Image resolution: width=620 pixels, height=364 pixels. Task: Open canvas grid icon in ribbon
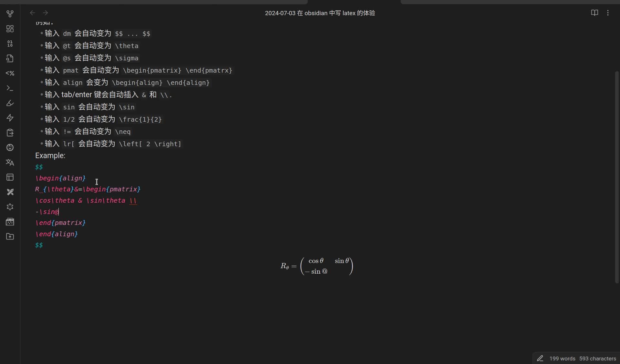10,29
